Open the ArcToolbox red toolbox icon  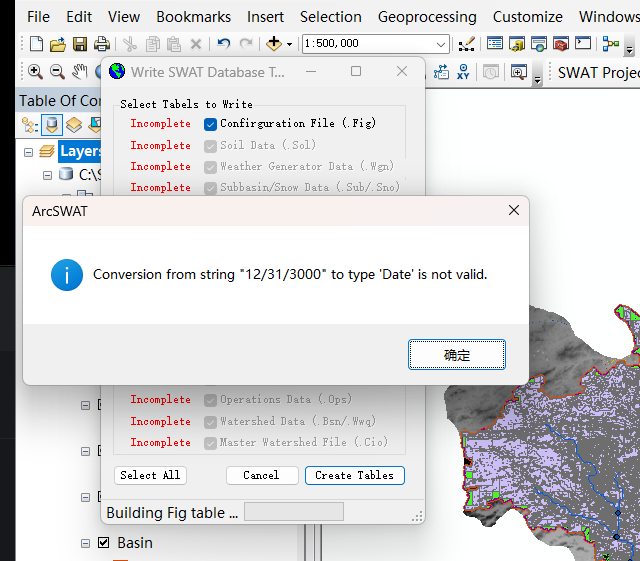tap(561, 44)
